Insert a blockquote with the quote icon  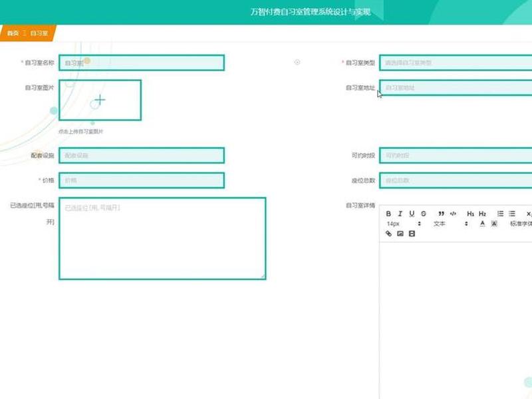[x=441, y=213]
